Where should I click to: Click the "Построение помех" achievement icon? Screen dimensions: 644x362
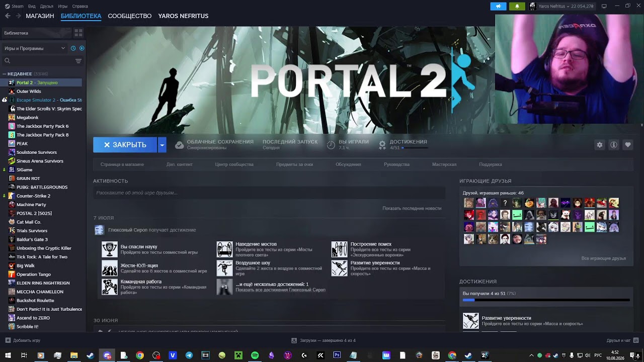pos(340,249)
